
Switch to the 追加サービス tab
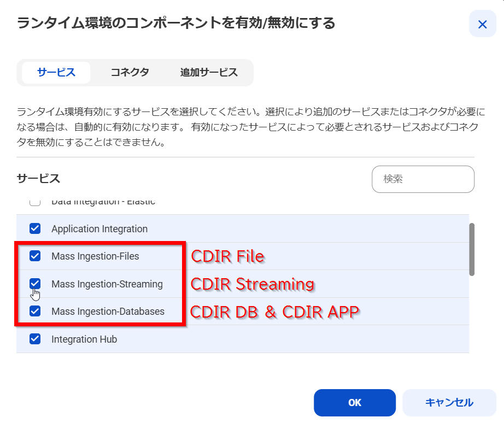click(209, 72)
